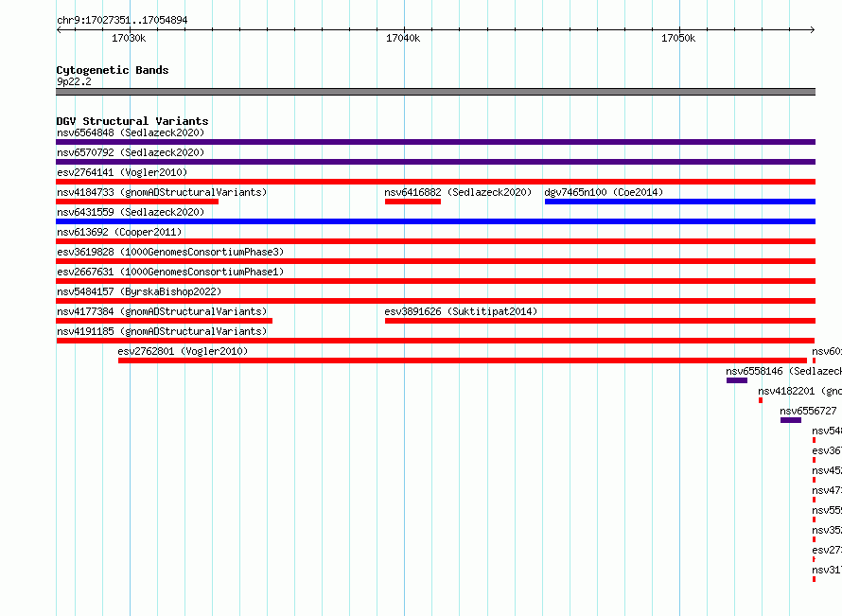Image resolution: width=842 pixels, height=616 pixels.
Task: Click the chr9:17027351..17054894 coordinate text
Action: [122, 21]
